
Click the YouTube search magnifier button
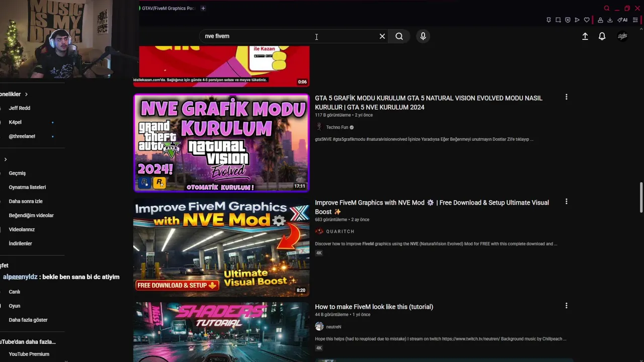(x=399, y=36)
